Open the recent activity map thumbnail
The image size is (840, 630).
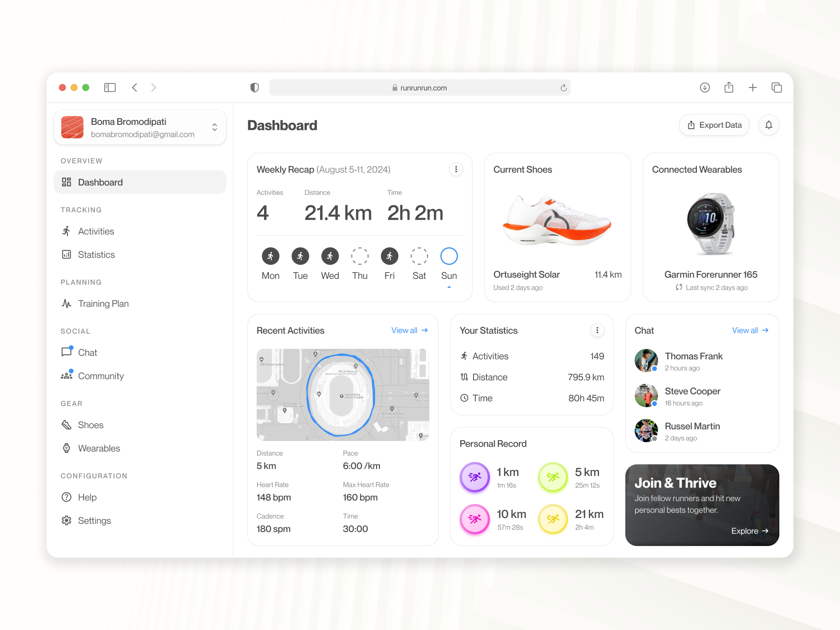[343, 395]
